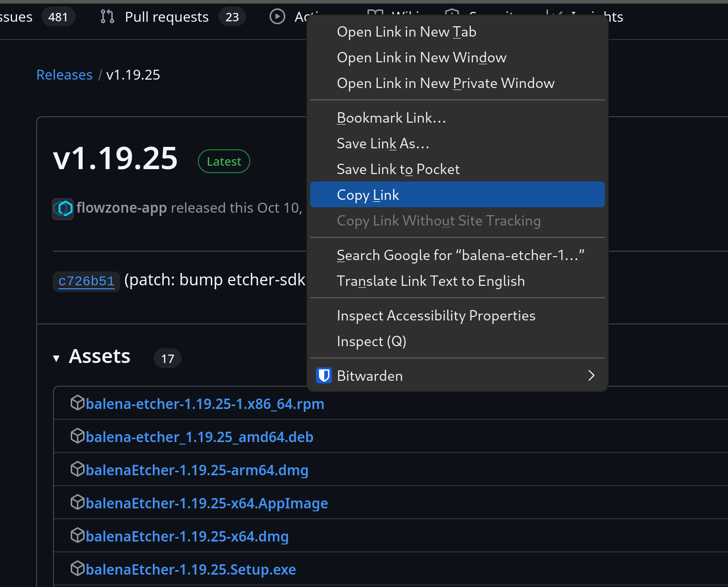Click the Assets count badge 17
Screen dimensions: 728x587
(168, 359)
